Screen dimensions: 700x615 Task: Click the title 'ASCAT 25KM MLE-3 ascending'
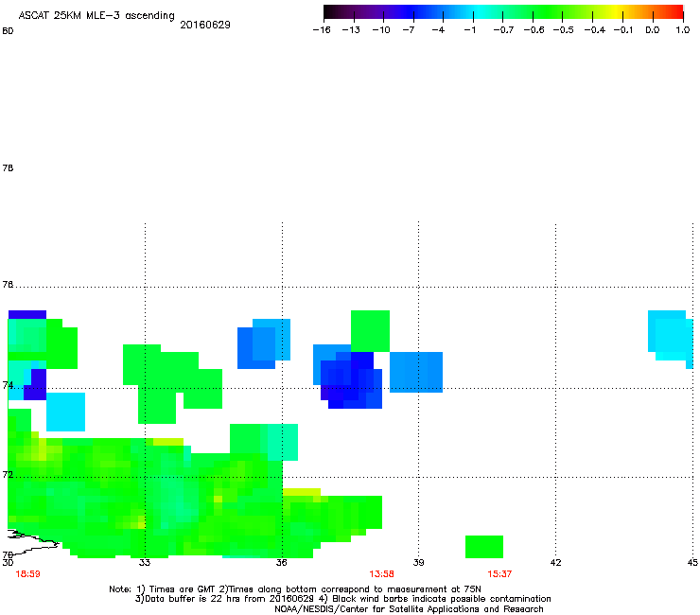pos(96,16)
